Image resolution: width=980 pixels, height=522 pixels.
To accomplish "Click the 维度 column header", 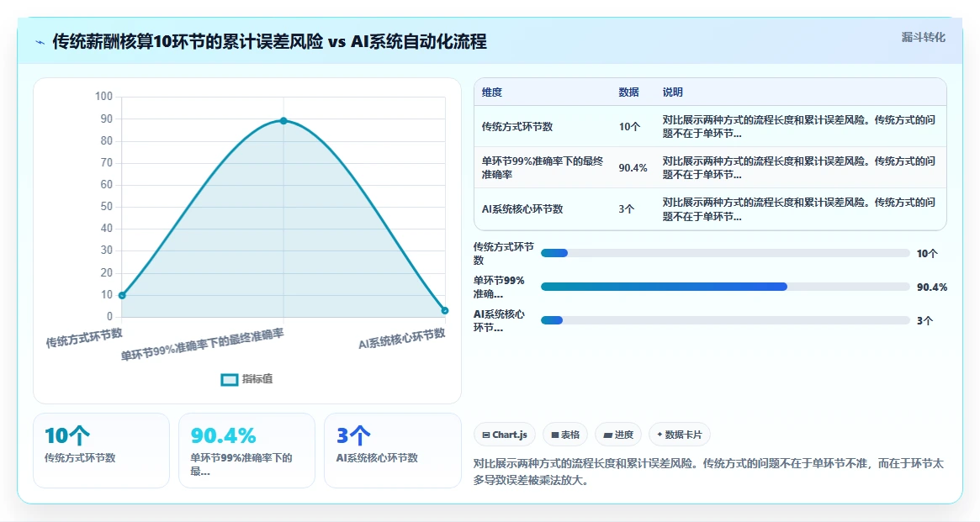I will coord(492,92).
